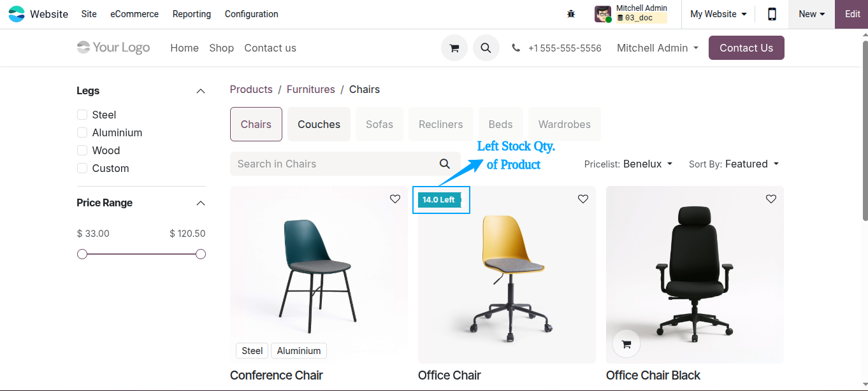Enable the Wood legs checkbox

pos(82,150)
